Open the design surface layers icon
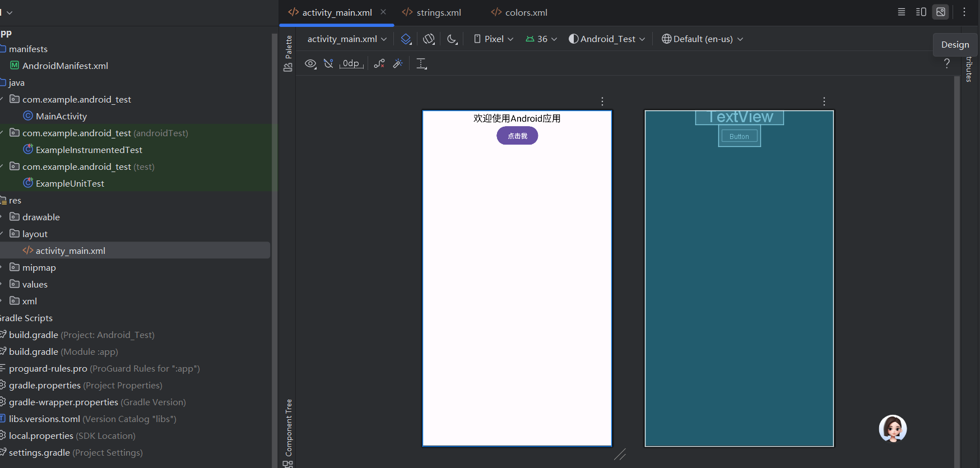 click(x=406, y=39)
